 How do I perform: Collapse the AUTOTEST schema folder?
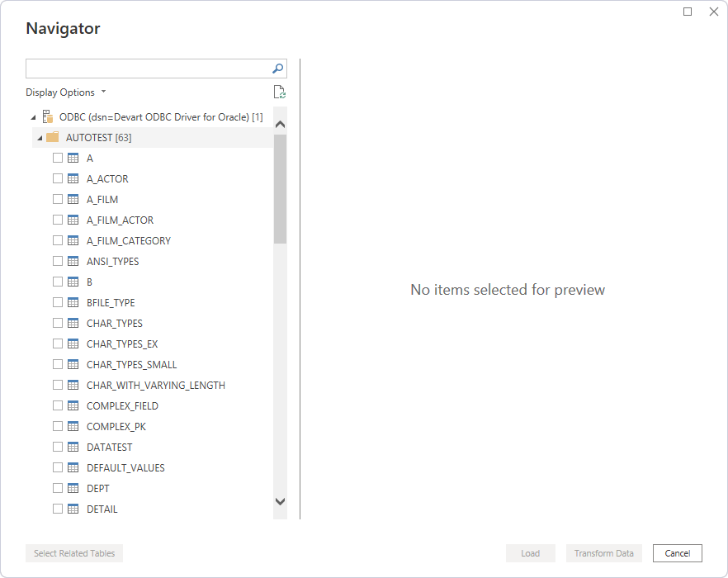pyautogui.click(x=40, y=138)
